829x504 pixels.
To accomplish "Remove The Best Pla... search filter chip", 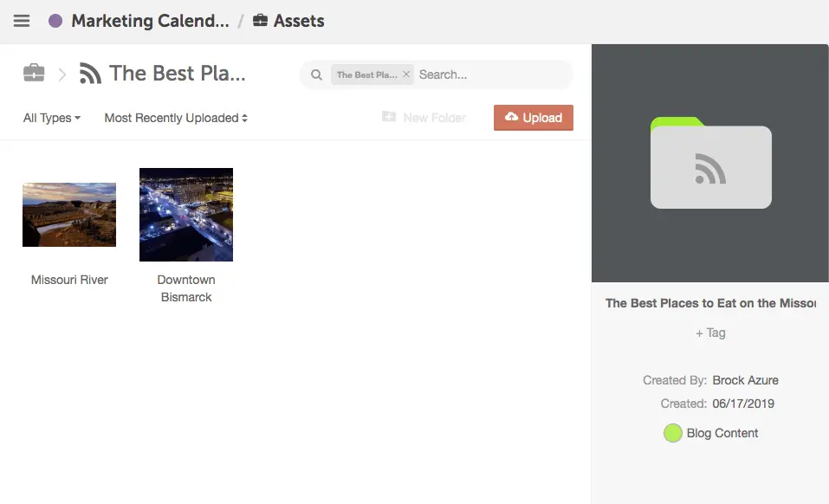I will (x=406, y=74).
